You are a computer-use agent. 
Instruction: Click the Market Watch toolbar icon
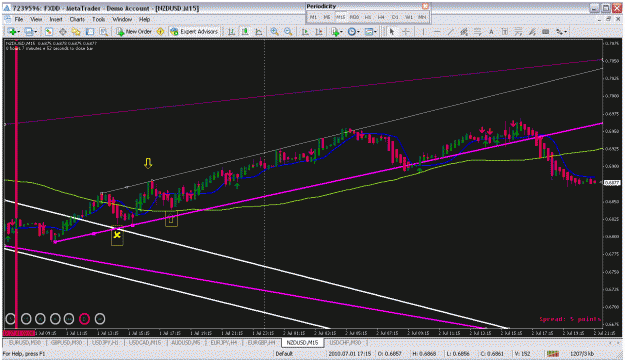pos(49,31)
